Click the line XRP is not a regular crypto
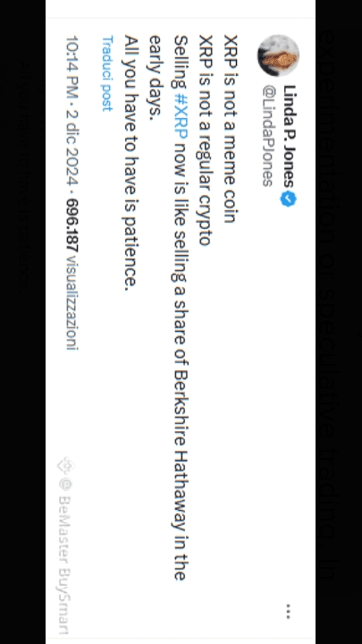Viewport: 362px width, 644px height. click(206, 140)
